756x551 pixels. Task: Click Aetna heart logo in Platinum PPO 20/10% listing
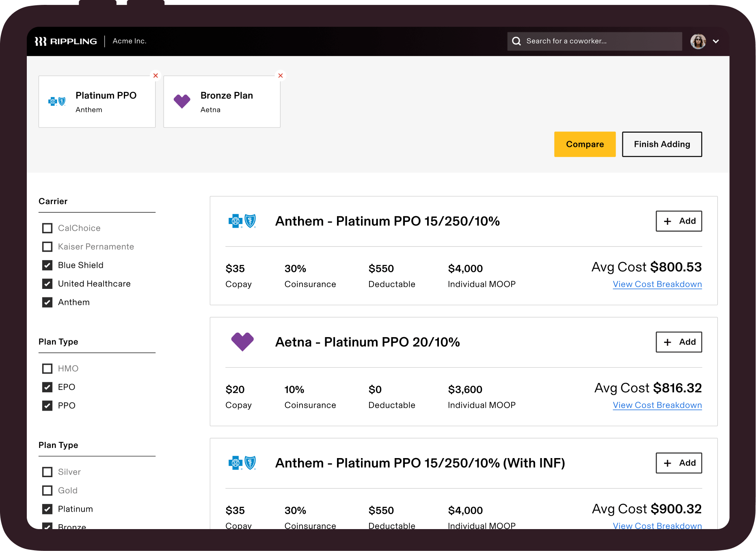point(242,342)
